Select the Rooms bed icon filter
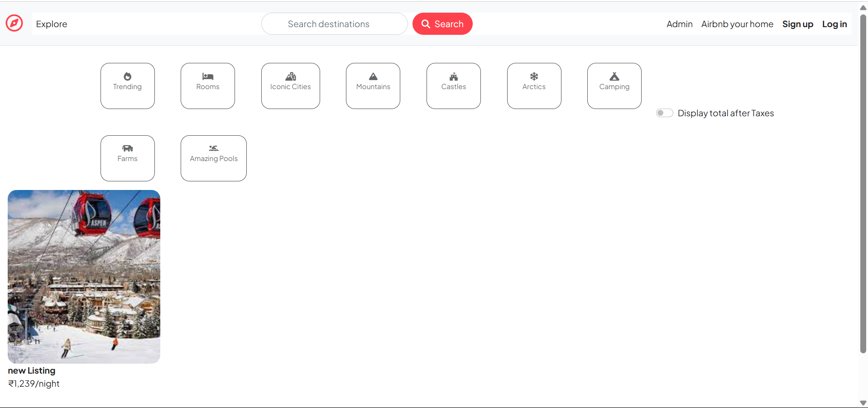The height and width of the screenshot is (408, 868). tap(208, 86)
